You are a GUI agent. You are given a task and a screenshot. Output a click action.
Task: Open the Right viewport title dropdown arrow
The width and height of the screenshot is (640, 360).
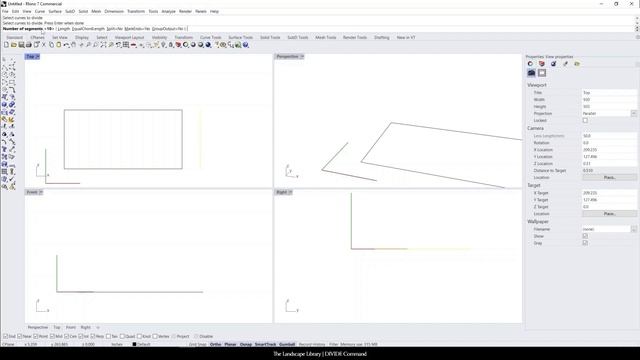(x=290, y=192)
